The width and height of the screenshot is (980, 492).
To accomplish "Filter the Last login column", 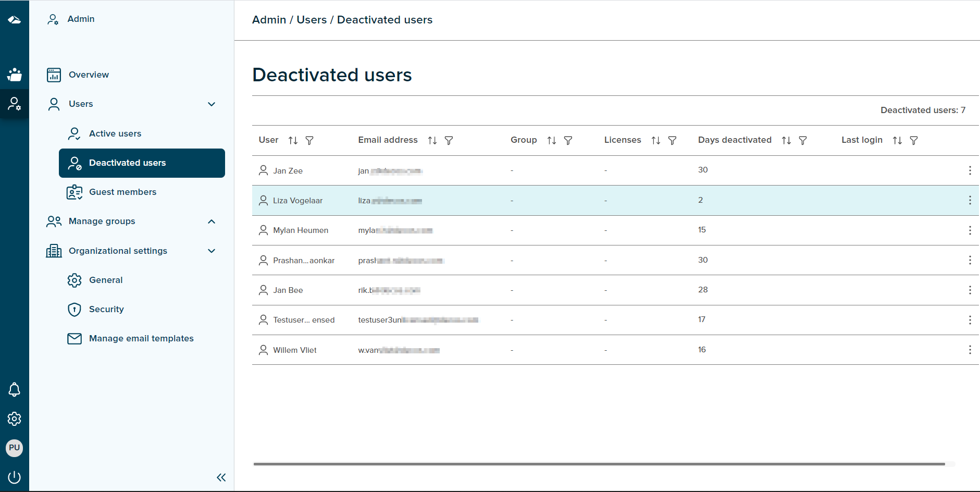I will [x=914, y=140].
